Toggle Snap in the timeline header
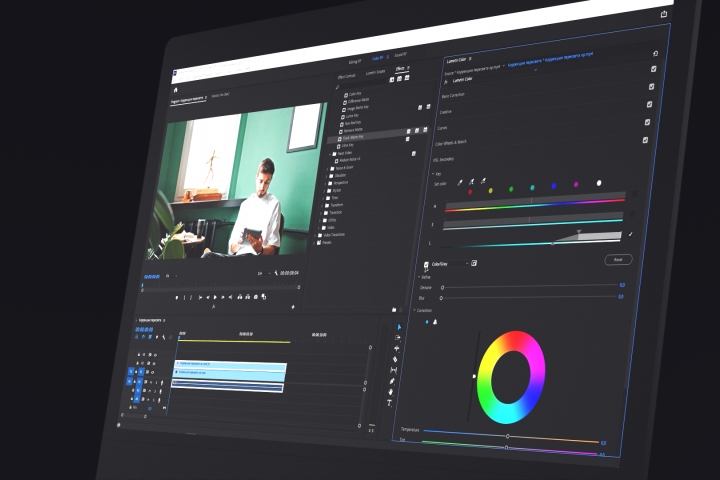This screenshot has width=720, height=480. [143, 337]
